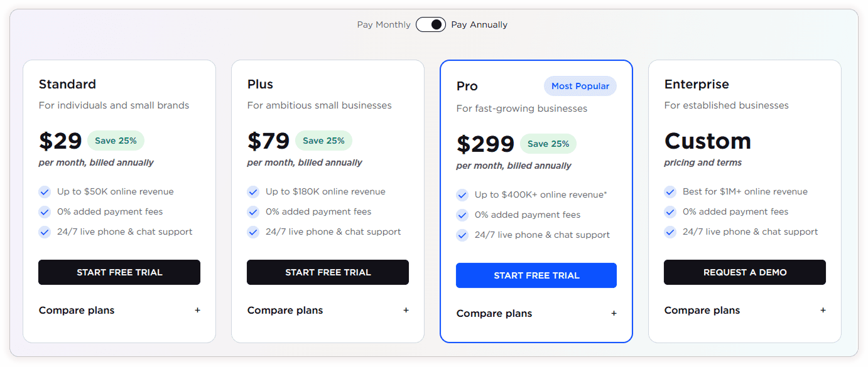Click the Pro plan's plus icon
868x367 pixels.
pyautogui.click(x=614, y=313)
